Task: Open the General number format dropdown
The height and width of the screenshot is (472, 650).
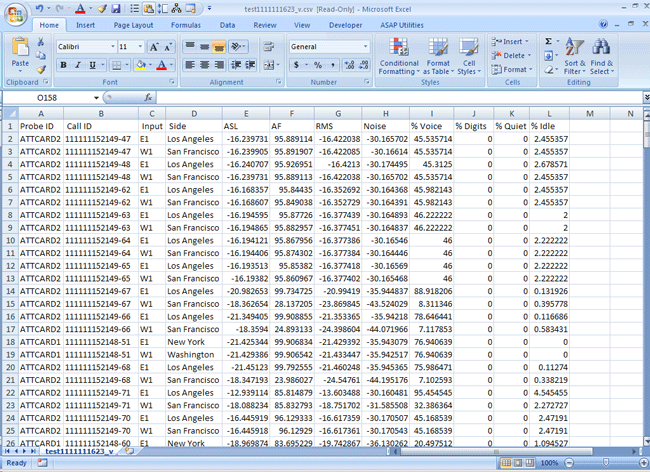Action: tap(365, 46)
